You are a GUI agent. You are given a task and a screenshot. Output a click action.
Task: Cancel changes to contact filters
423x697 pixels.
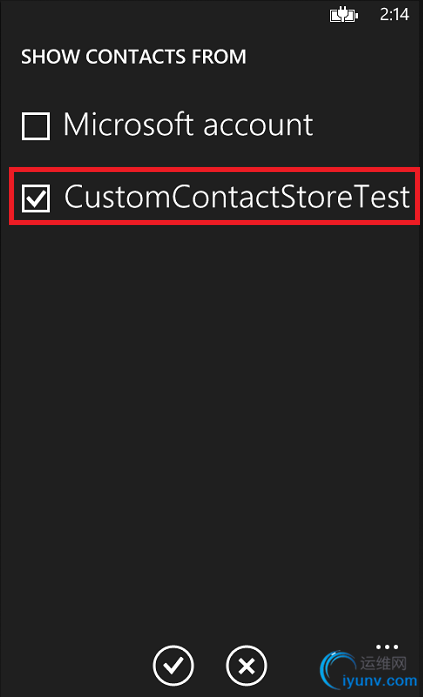[247, 666]
